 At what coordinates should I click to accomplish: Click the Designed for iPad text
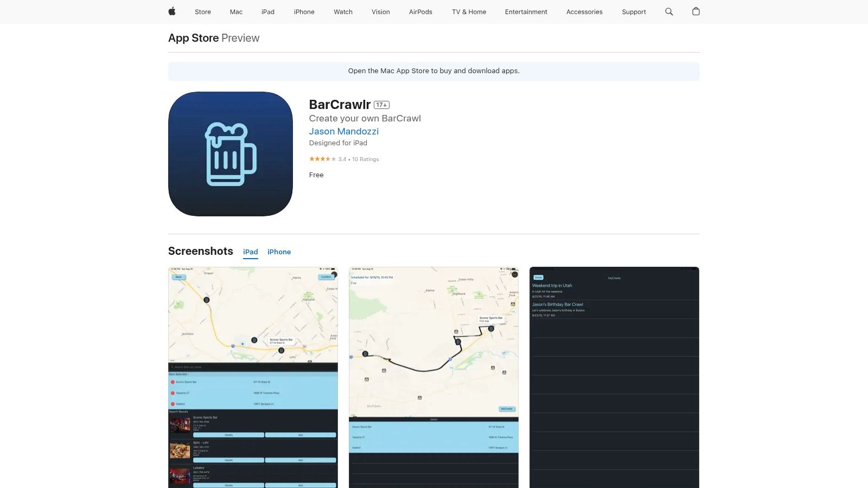click(338, 143)
